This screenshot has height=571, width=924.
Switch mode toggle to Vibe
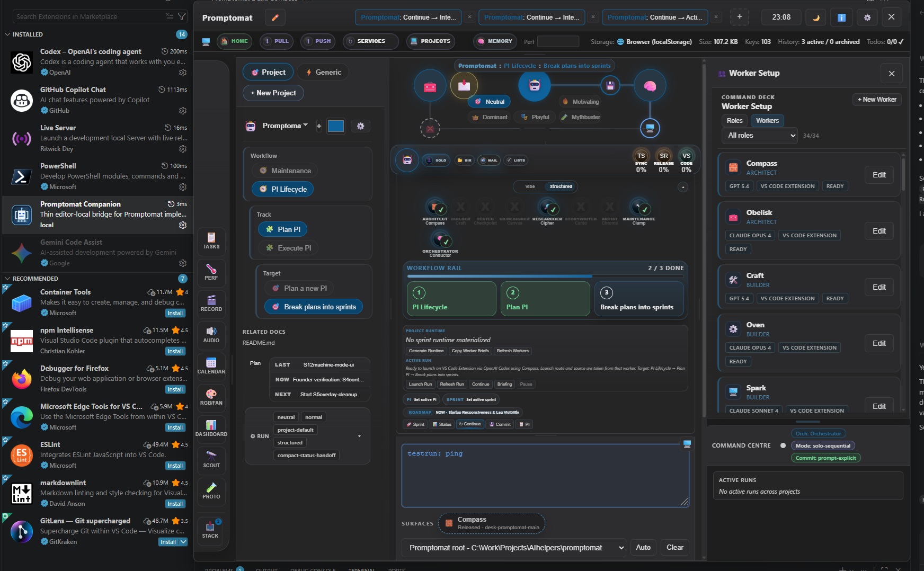(530, 186)
